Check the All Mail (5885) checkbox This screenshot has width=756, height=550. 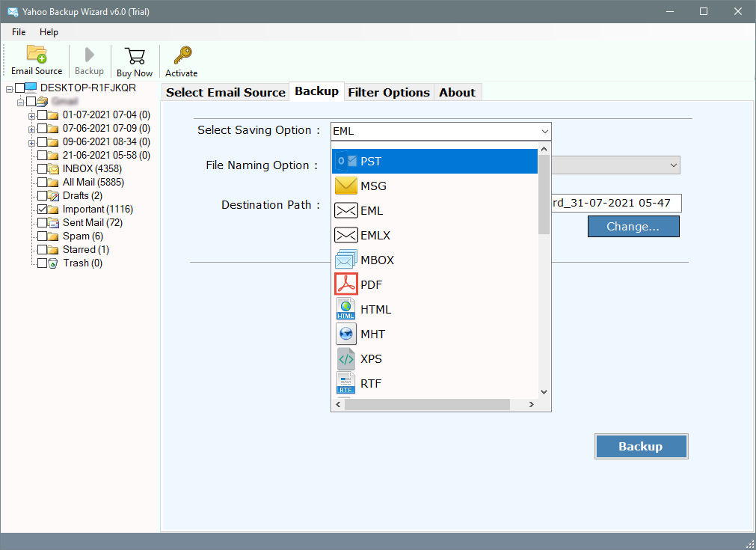43,183
